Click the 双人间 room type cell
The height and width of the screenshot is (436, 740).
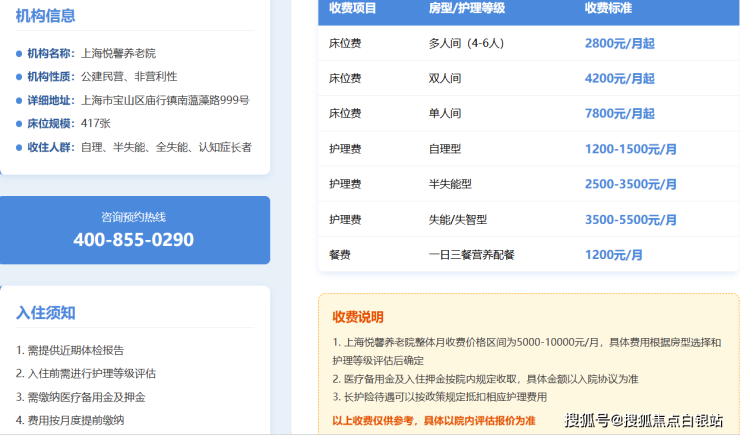445,78
